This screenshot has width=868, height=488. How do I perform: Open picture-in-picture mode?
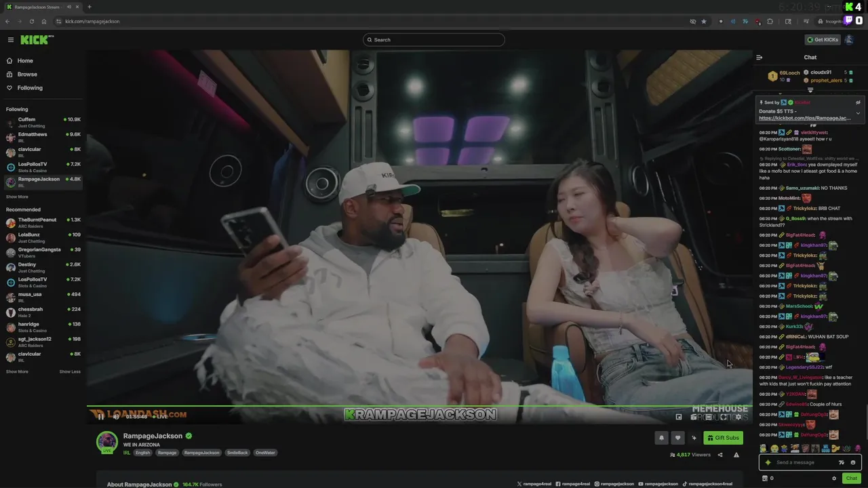point(679,417)
